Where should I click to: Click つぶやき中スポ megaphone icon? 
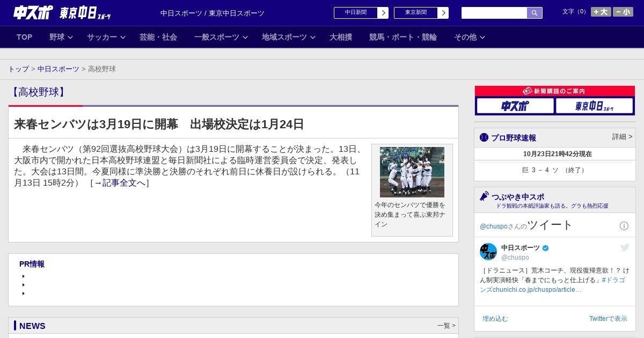tap(485, 196)
